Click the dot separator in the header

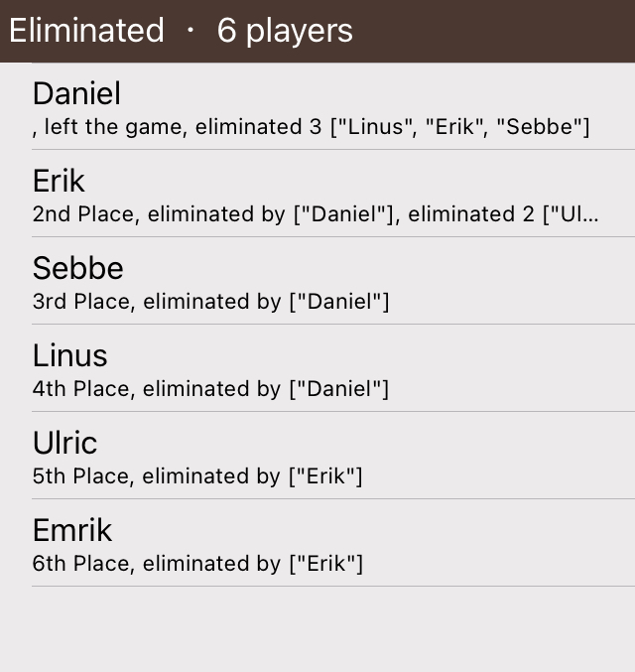190,31
